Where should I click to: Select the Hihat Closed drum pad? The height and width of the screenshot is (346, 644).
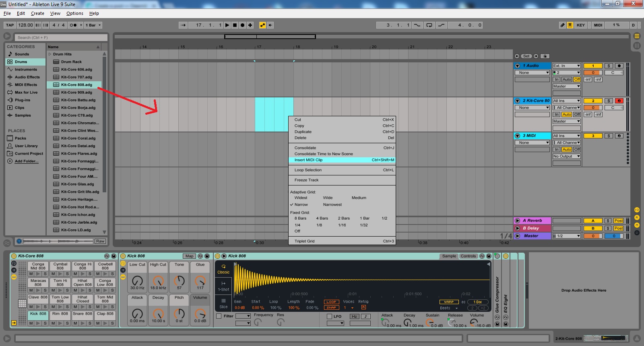click(83, 299)
